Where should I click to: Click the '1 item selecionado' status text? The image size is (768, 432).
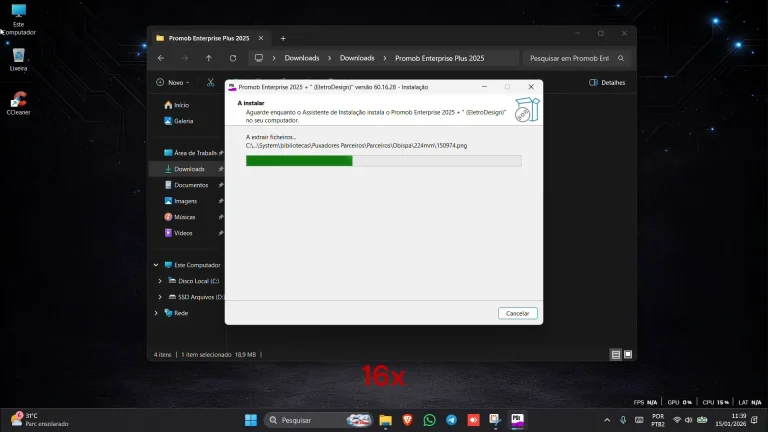pyautogui.click(x=206, y=355)
